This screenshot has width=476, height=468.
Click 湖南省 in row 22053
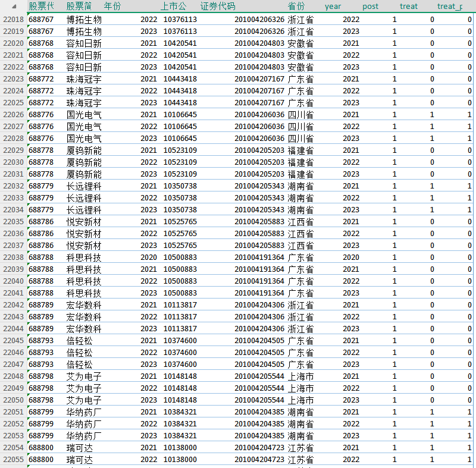click(x=300, y=436)
